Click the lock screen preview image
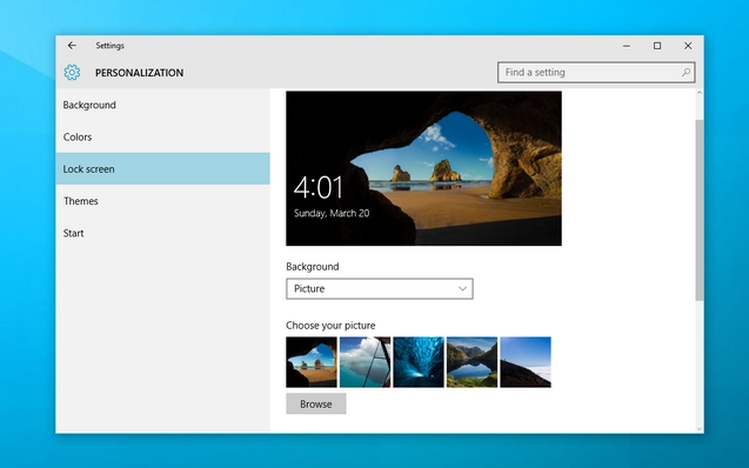The width and height of the screenshot is (749, 468). pyautogui.click(x=424, y=168)
